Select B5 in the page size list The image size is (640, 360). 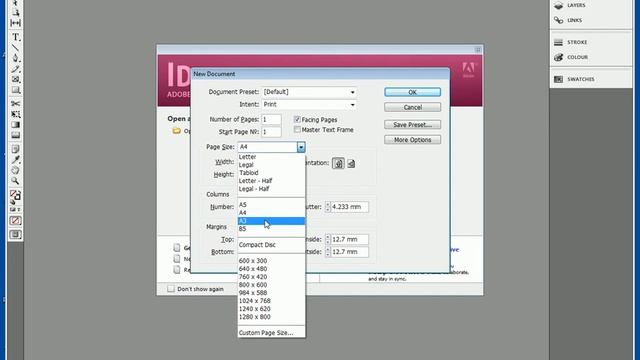pos(271,229)
